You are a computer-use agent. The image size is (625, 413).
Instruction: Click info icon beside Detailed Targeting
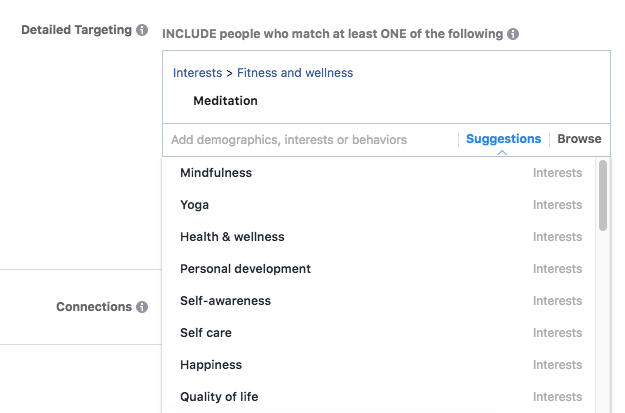pyautogui.click(x=142, y=30)
